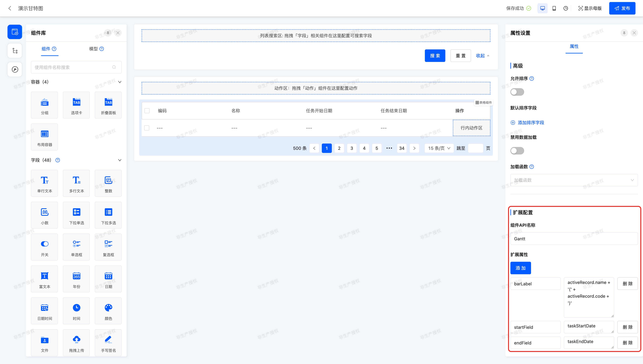This screenshot has height=364, width=643.
Task: Collapse the 容器 (4) section
Action: (x=120, y=82)
